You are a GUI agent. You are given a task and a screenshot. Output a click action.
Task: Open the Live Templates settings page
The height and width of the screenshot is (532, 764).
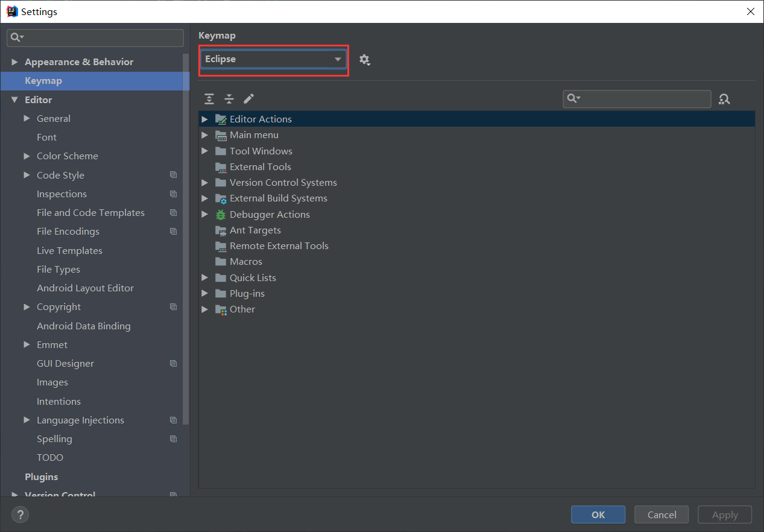point(69,251)
